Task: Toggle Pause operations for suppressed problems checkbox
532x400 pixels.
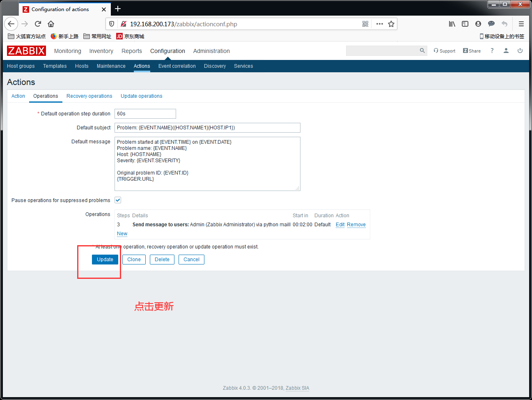Action: 118,200
